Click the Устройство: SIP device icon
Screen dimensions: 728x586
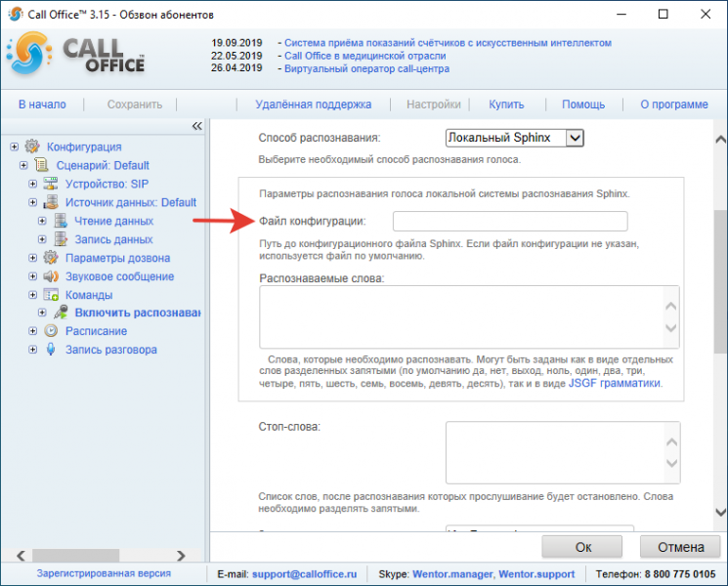[x=51, y=184]
